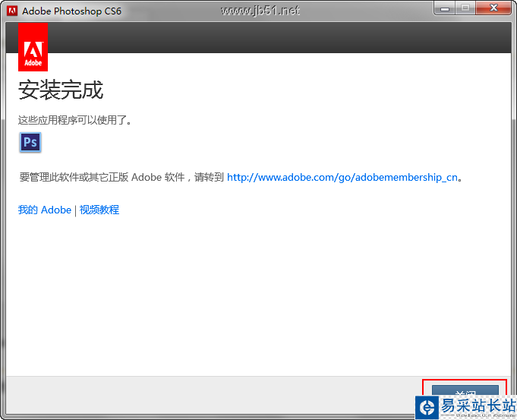Close the window with the X button
517x420 pixels.
(x=493, y=8)
